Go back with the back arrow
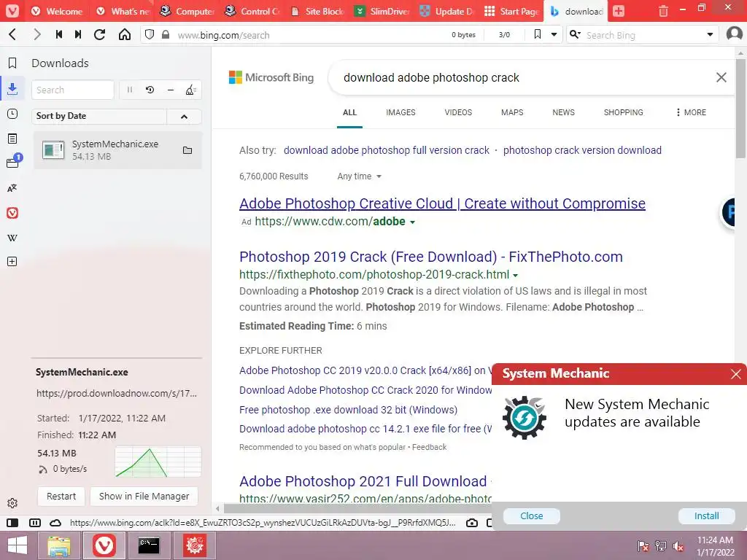Viewport: 747px width, 560px height. 13,34
